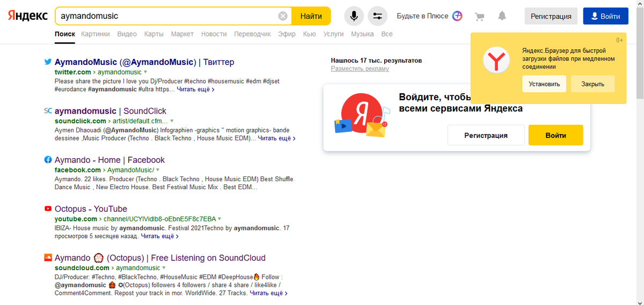The image size is (644, 305).
Task: Switch to Услуги tab
Action: coord(333,34)
